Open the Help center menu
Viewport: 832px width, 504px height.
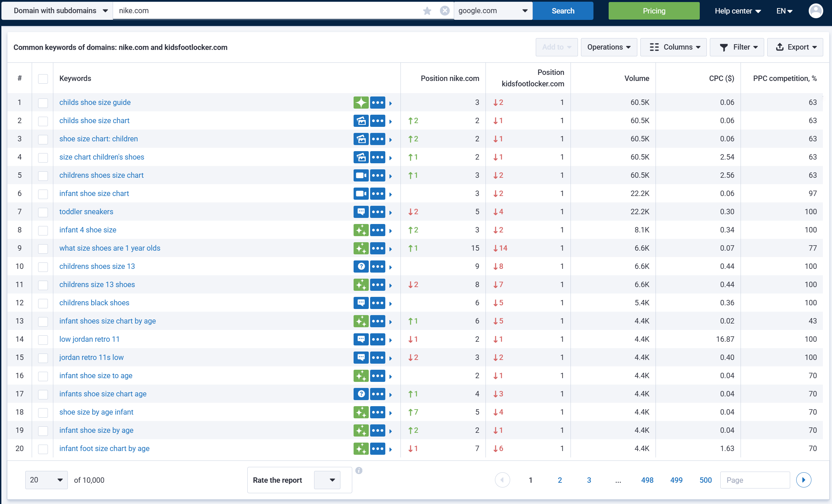[737, 10]
